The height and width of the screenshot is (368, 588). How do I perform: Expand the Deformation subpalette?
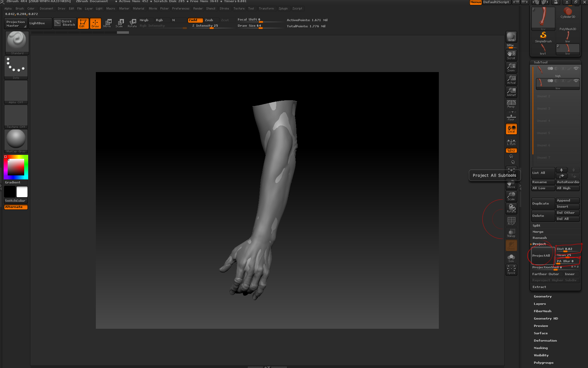545,340
